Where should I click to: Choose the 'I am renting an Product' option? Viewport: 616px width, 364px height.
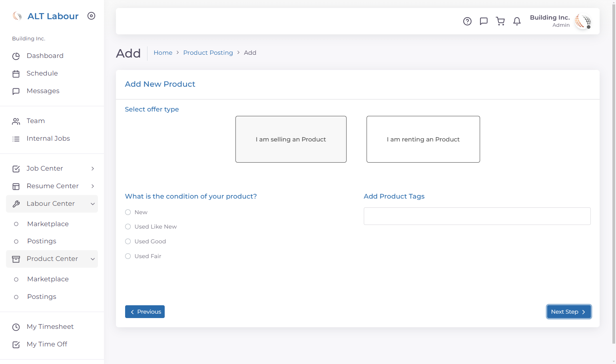tap(423, 139)
